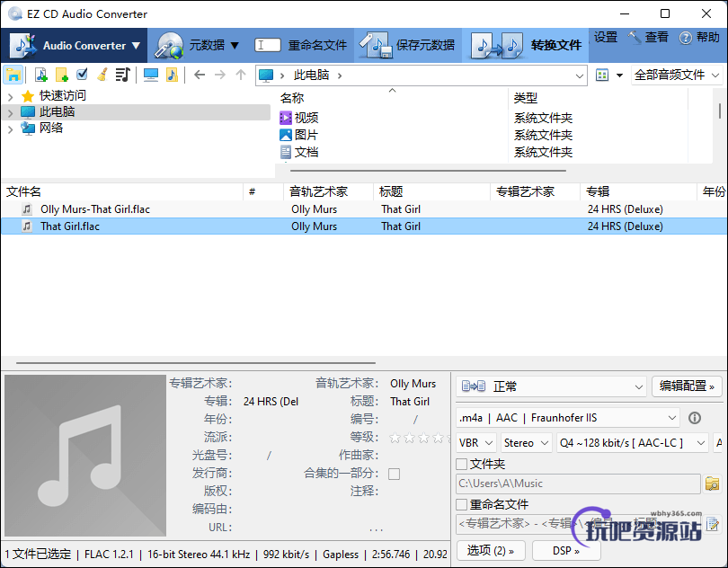Click the 专辑 column header
Image resolution: width=728 pixels, height=568 pixels.
(638, 191)
